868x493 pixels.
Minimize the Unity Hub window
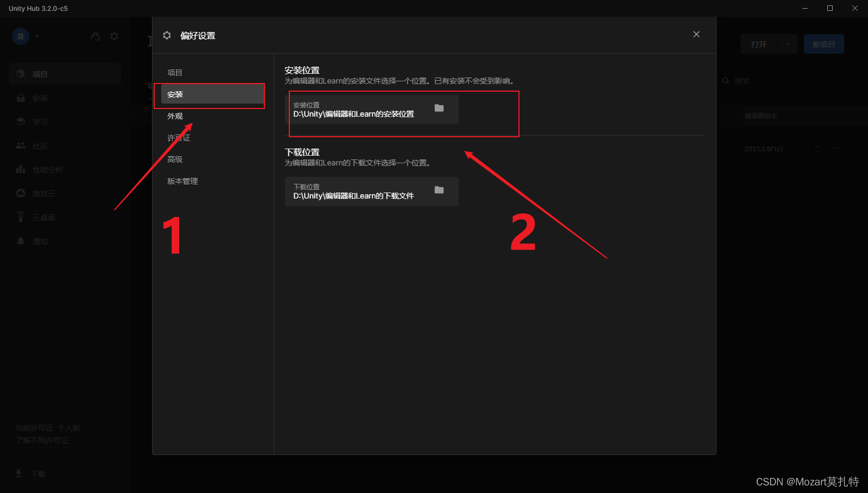pos(805,8)
